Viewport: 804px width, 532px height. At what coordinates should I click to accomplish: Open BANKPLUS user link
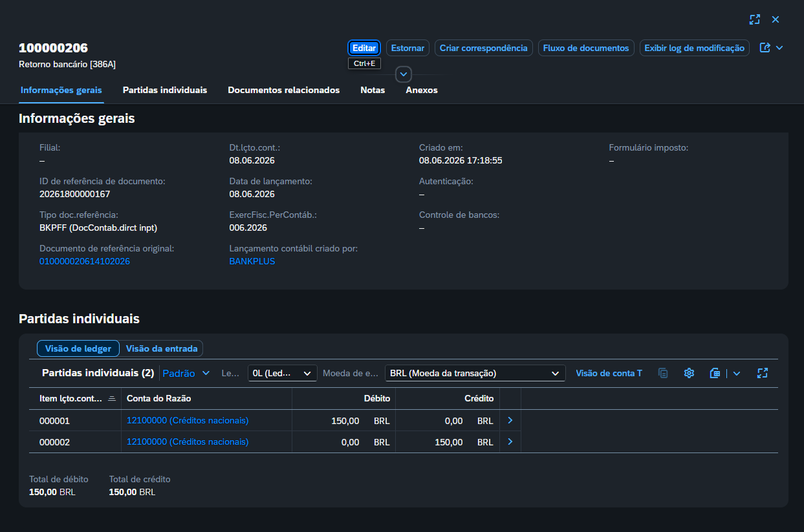(x=252, y=261)
